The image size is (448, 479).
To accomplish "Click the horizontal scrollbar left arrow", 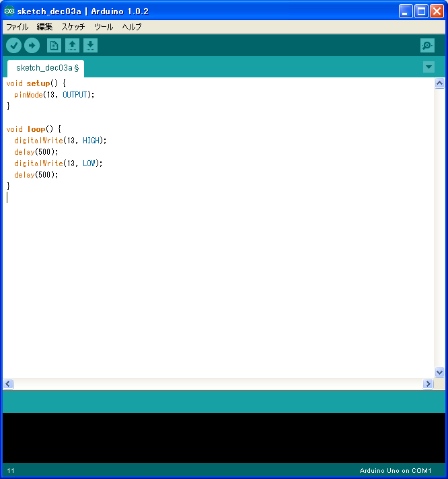I will point(8,383).
